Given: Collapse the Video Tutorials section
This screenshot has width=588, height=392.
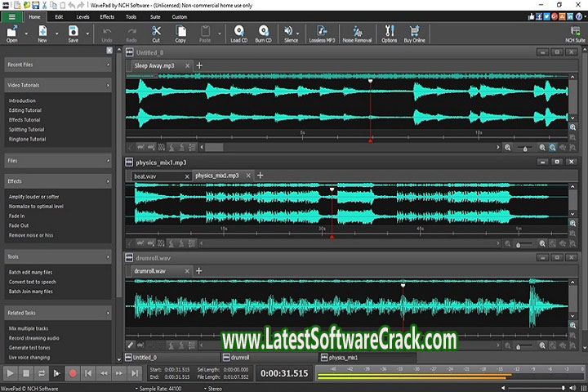Looking at the screenshot, I should pos(108,85).
